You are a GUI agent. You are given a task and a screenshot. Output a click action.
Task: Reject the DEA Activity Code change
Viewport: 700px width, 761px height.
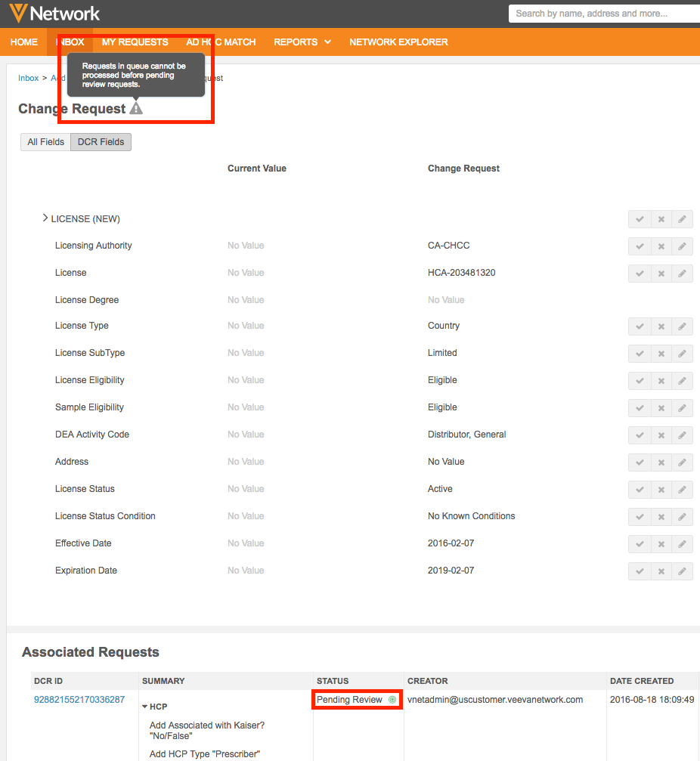coord(661,435)
